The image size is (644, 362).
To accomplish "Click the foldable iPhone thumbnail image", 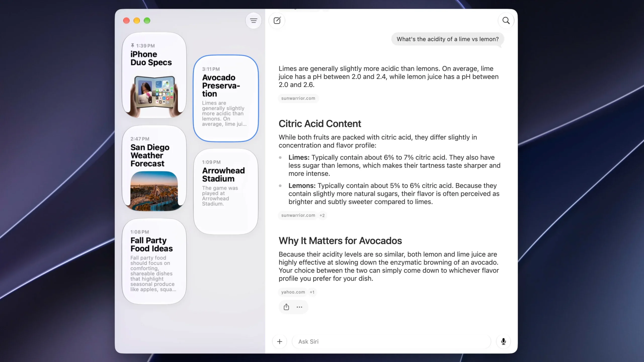I will (x=154, y=96).
